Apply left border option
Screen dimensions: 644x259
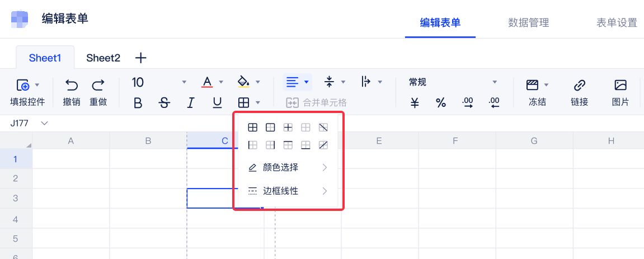pyautogui.click(x=253, y=145)
